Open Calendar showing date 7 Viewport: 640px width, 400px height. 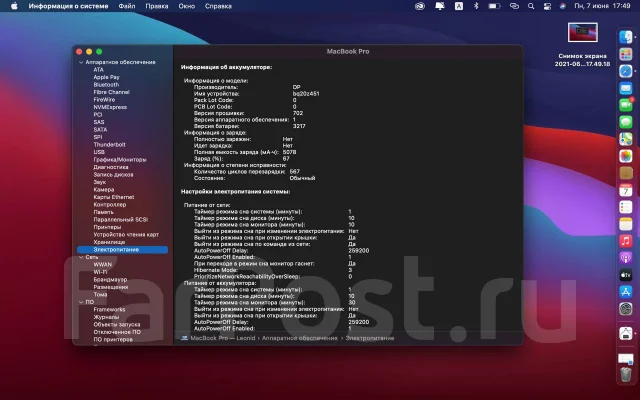(x=626, y=190)
